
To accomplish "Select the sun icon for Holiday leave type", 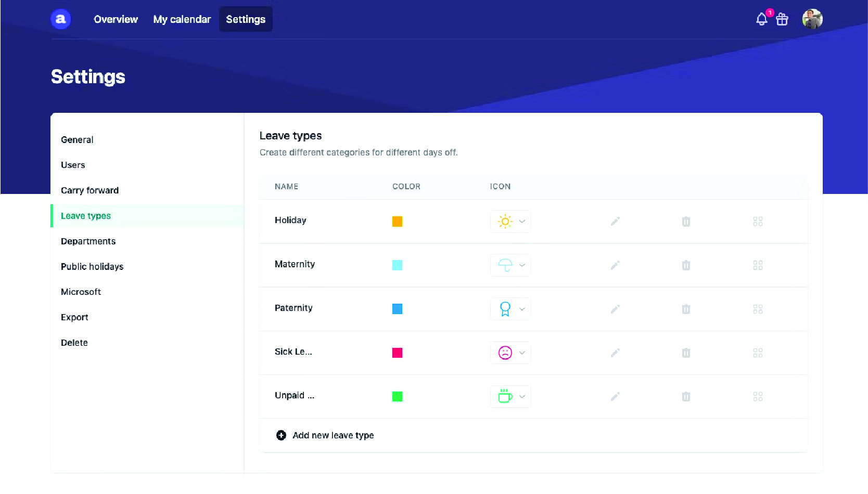I will [x=505, y=221].
